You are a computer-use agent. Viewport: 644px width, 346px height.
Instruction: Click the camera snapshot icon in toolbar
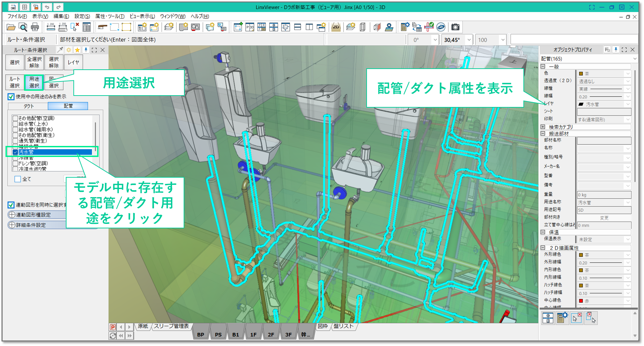coord(455,27)
